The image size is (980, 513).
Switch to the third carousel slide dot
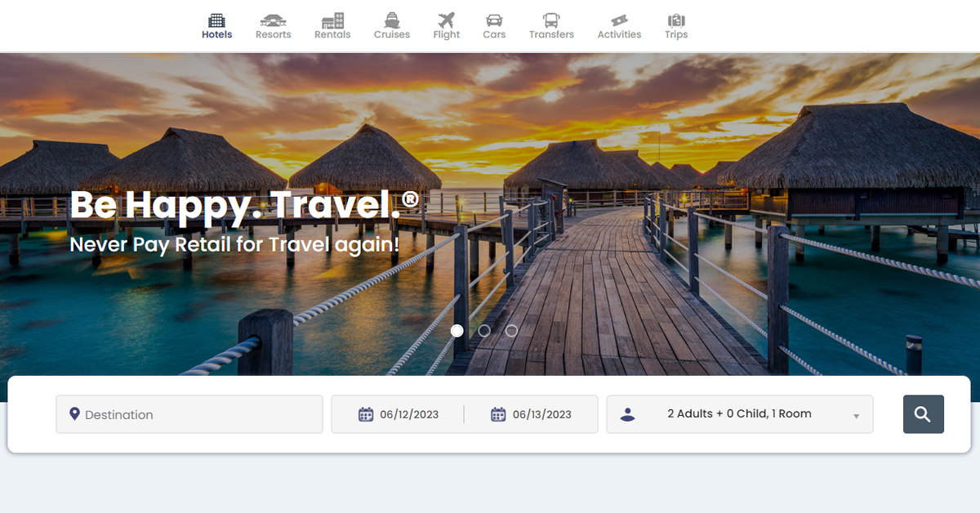point(511,331)
